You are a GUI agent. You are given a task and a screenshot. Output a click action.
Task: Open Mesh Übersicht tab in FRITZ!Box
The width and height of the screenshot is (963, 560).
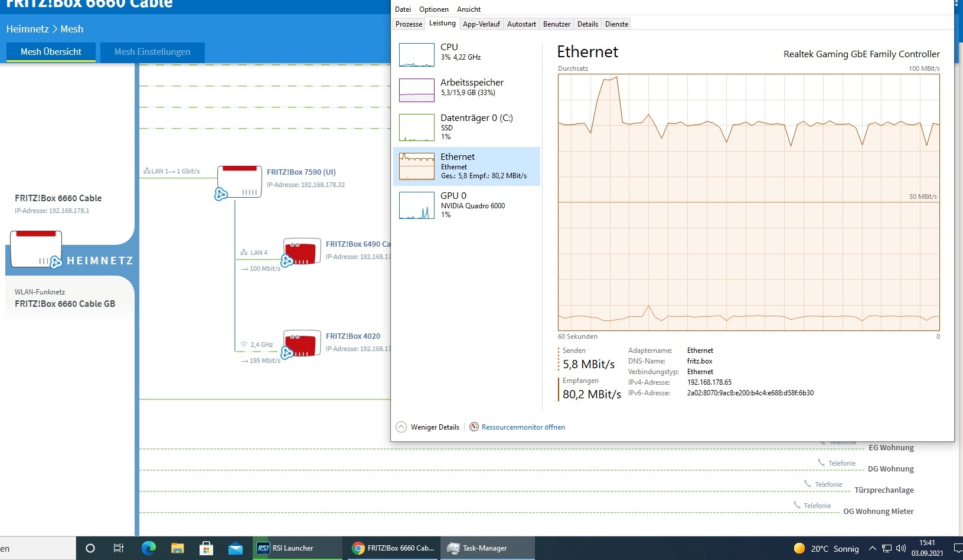click(51, 52)
